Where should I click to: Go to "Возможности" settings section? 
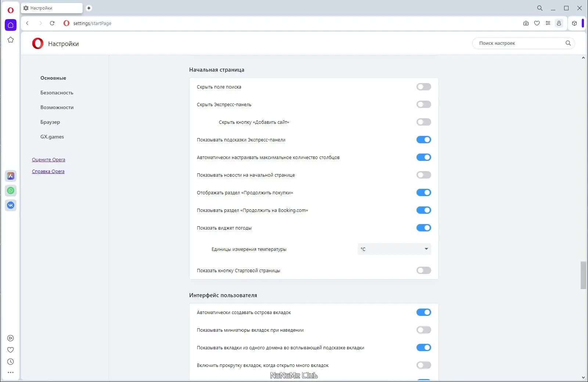pyautogui.click(x=57, y=108)
